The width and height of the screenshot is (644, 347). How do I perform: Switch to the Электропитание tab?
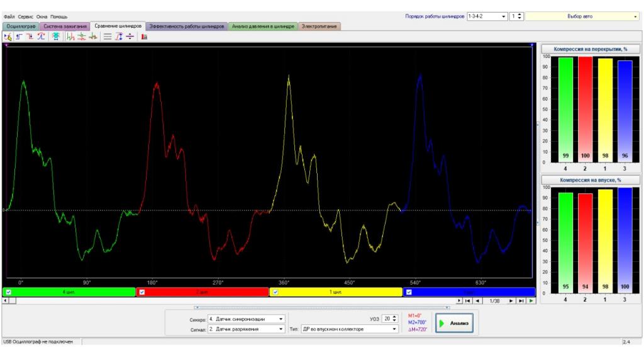(319, 26)
